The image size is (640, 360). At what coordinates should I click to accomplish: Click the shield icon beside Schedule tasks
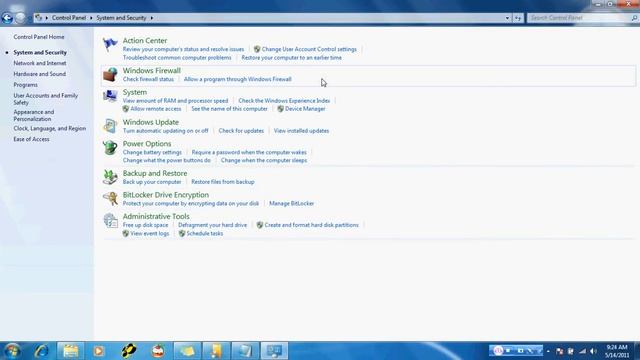click(182, 233)
